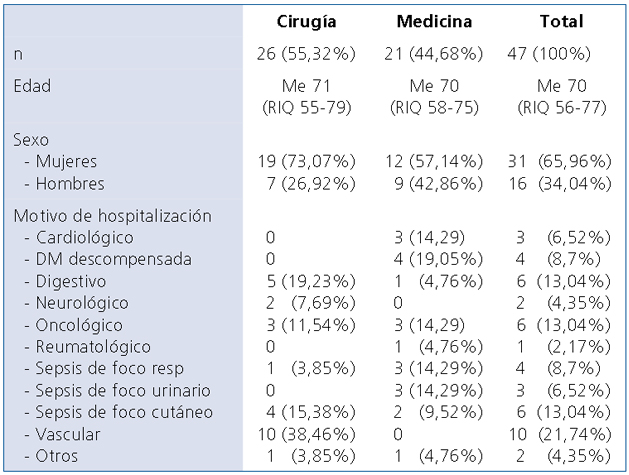
Task: Click the Sepsis de foco cutáneo label
Action: [x=110, y=413]
